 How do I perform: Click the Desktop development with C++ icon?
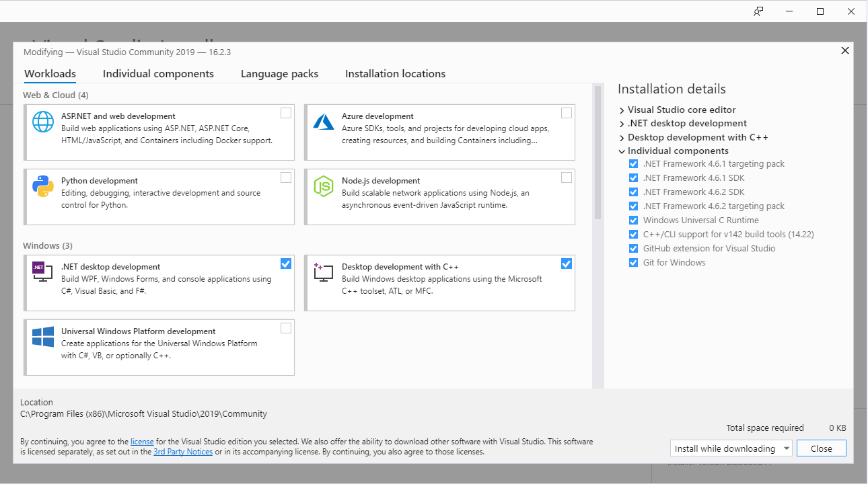tap(324, 272)
